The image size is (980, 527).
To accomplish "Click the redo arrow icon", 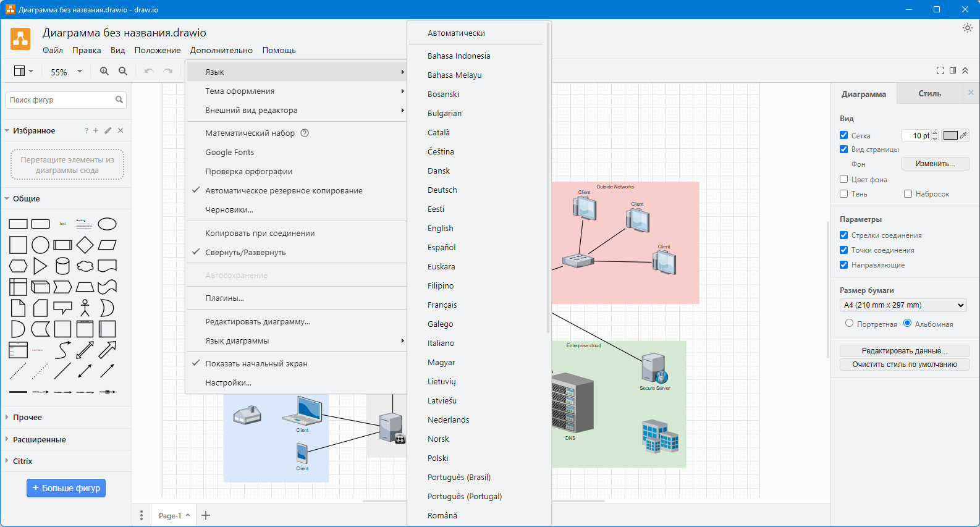I will [168, 71].
